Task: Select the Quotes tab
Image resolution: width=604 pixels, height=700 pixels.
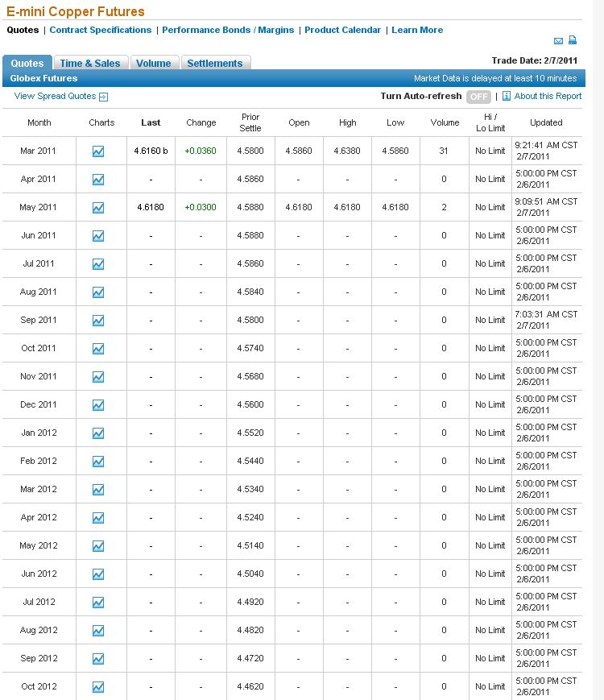Action: (27, 63)
